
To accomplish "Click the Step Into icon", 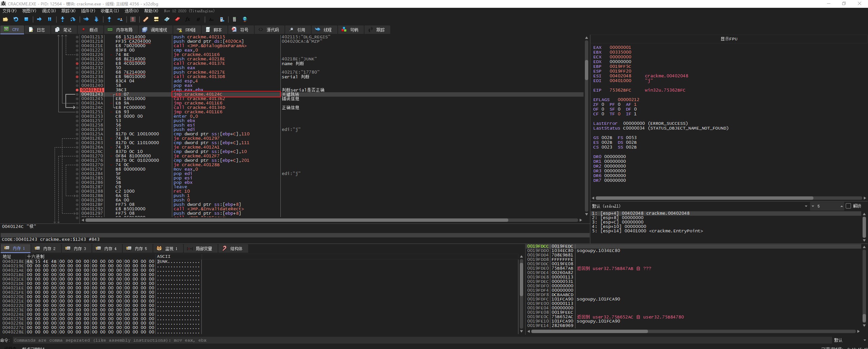I will coord(62,19).
